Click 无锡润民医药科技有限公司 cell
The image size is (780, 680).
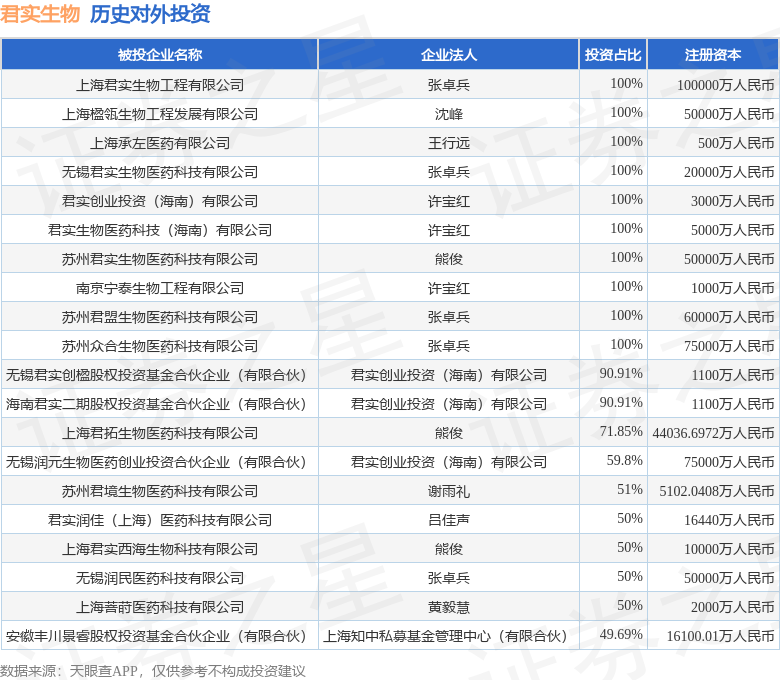point(160,578)
